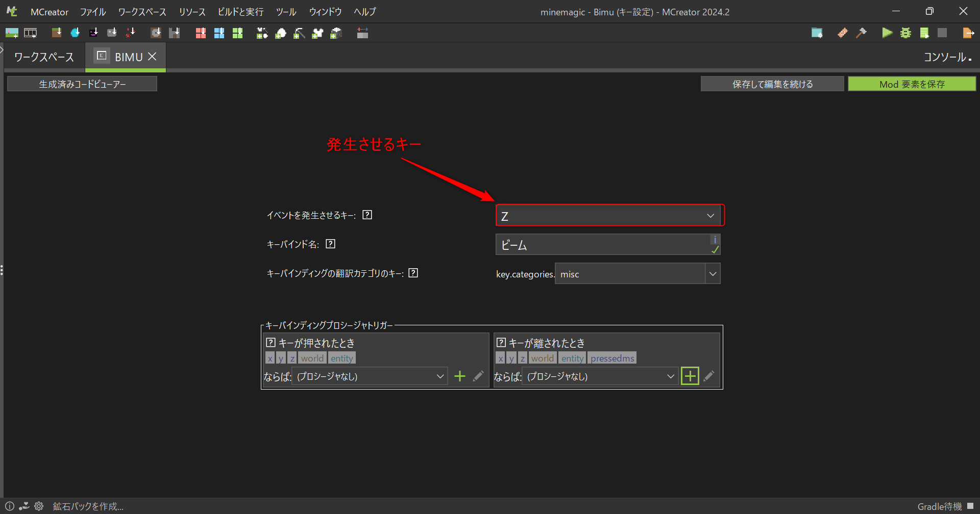The image size is (980, 514).
Task: Open the ヘルプ menu
Action: [x=365, y=12]
